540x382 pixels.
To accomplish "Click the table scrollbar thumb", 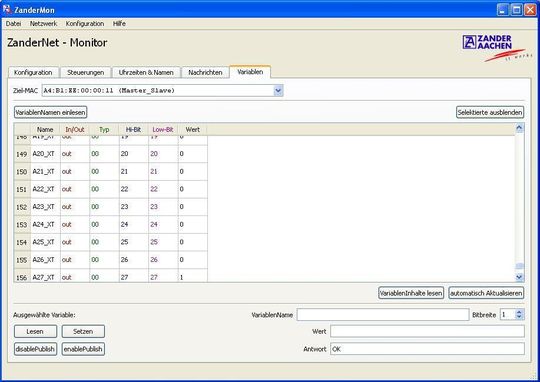I will pos(519,266).
